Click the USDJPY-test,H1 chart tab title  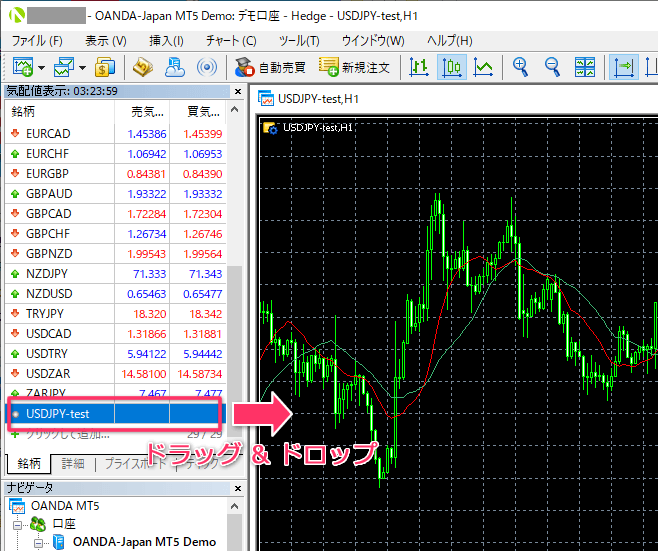pyautogui.click(x=318, y=99)
